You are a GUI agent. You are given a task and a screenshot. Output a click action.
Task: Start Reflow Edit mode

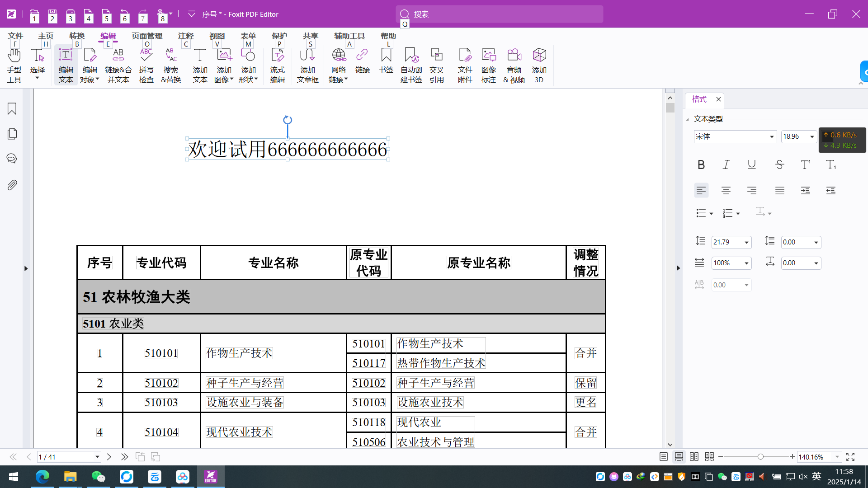278,66
